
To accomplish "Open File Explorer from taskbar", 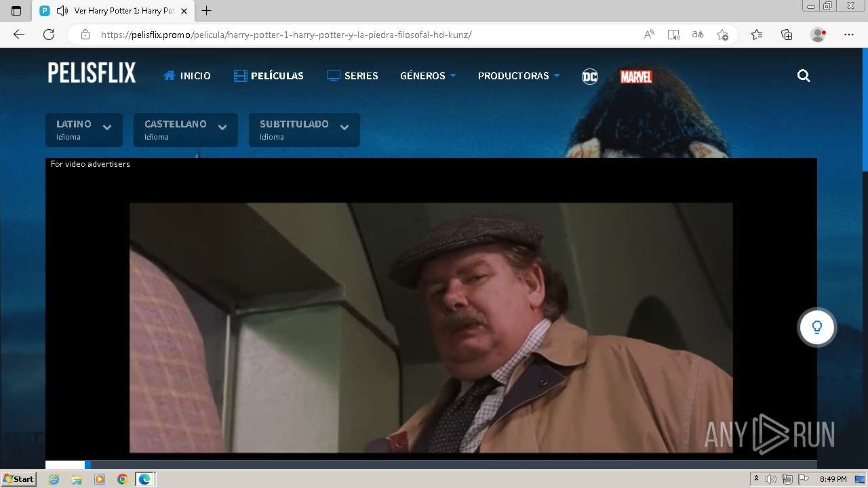I will coord(77,479).
